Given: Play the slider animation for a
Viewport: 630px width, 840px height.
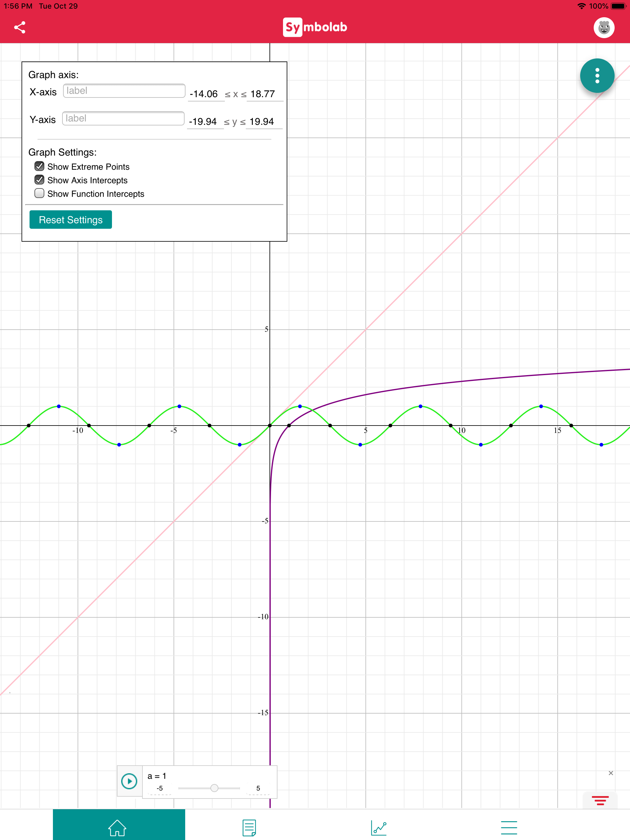Looking at the screenshot, I should click(x=129, y=781).
